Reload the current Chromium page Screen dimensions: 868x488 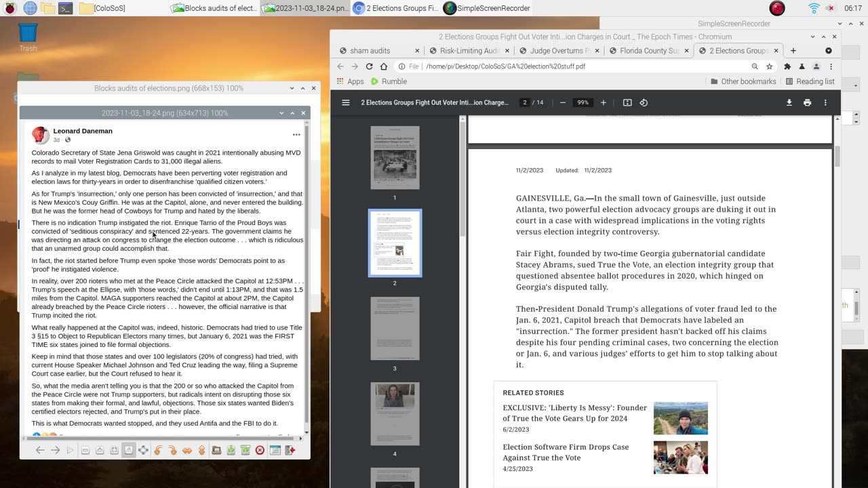(x=369, y=66)
